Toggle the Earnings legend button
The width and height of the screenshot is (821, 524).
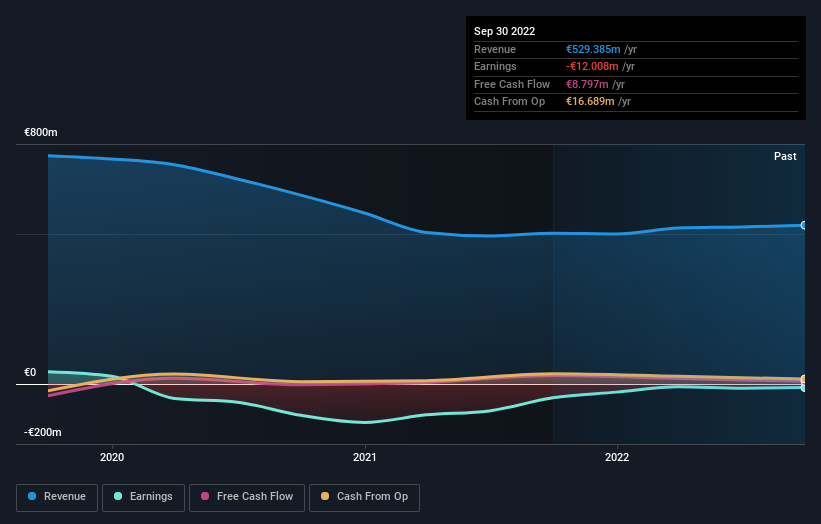point(143,497)
